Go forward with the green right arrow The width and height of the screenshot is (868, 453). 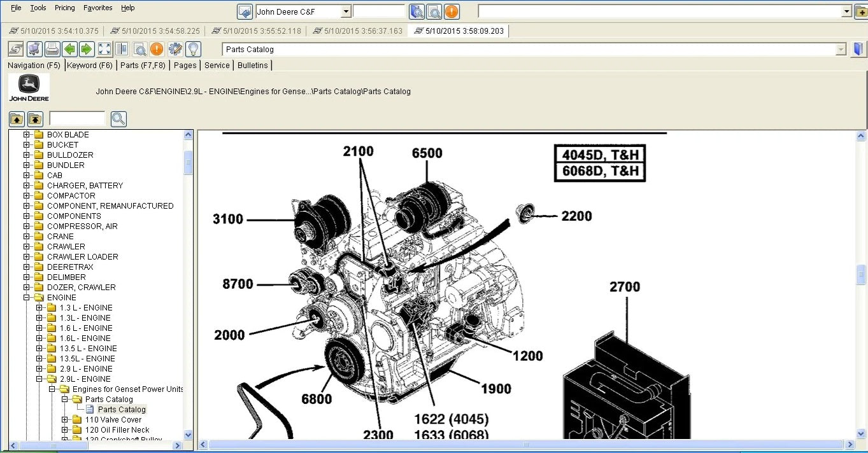point(87,49)
